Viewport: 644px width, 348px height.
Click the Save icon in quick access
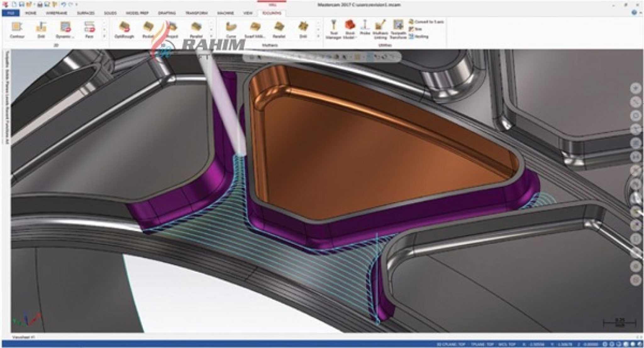click(x=22, y=4)
